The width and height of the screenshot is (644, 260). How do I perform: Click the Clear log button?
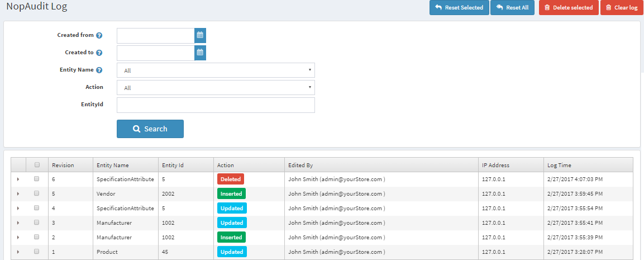622,7
